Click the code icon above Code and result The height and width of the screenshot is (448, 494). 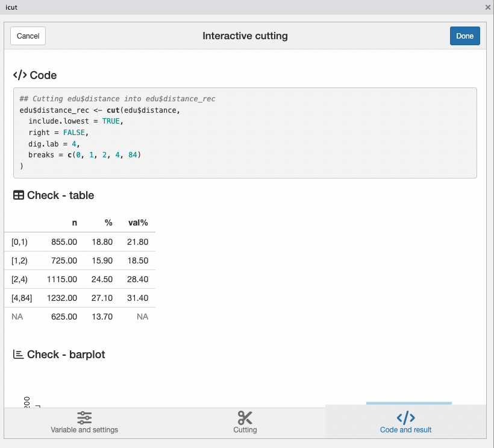click(405, 417)
